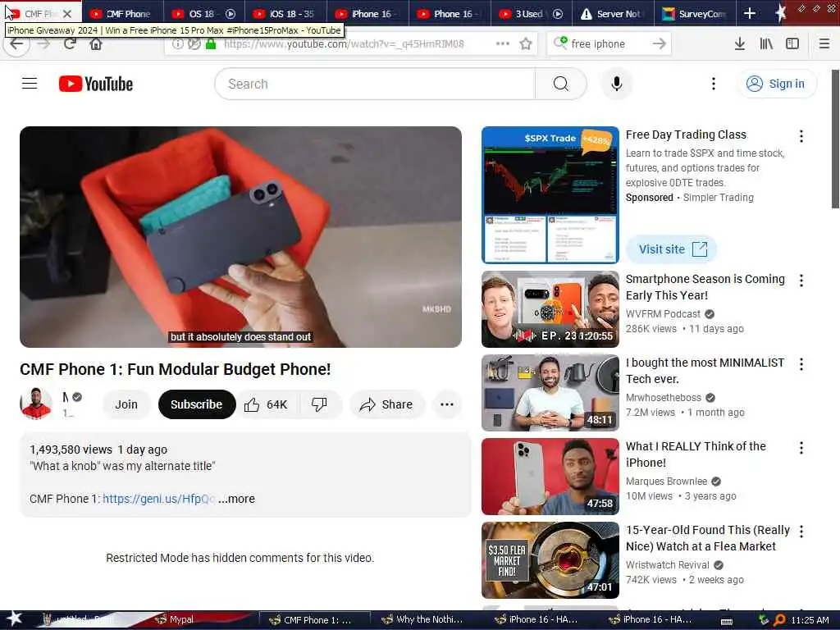
Task: Click the taskbar clock 11:25 AM
Action: pos(810,620)
